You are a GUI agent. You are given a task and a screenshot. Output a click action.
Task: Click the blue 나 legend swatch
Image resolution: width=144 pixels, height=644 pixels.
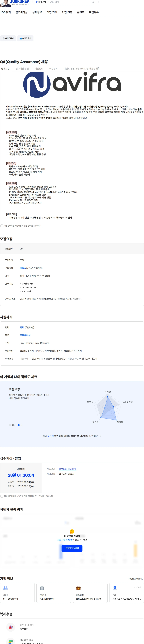click(18, 425)
